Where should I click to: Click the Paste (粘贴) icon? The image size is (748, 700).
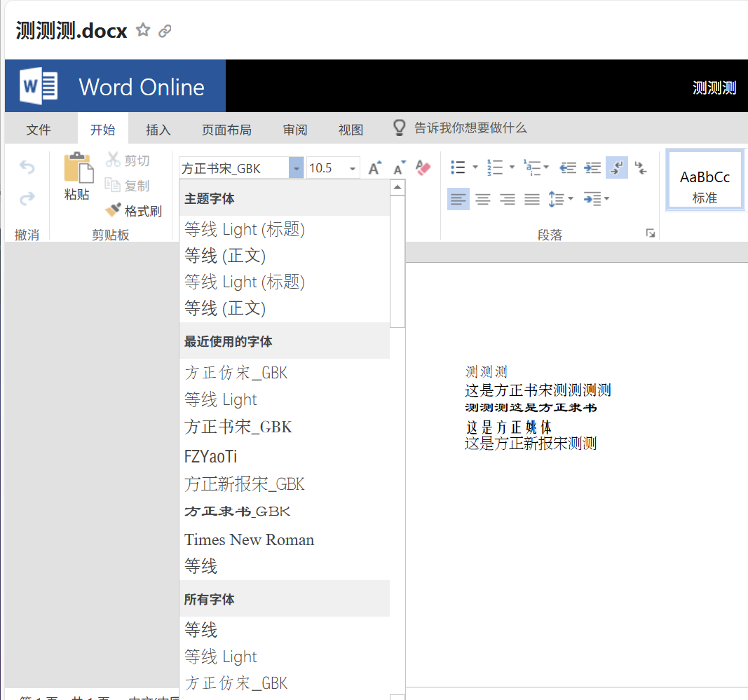pyautogui.click(x=79, y=169)
